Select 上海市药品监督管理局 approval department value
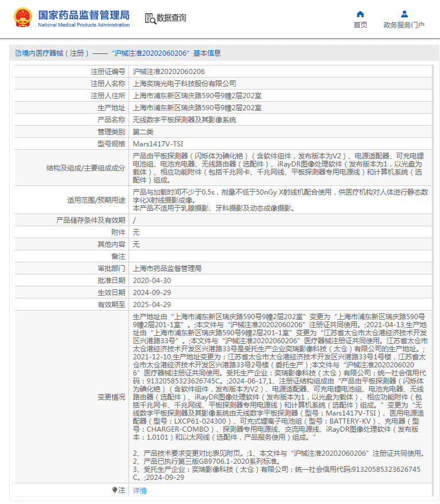This screenshot has height=504, width=440. pyautogui.click(x=167, y=269)
